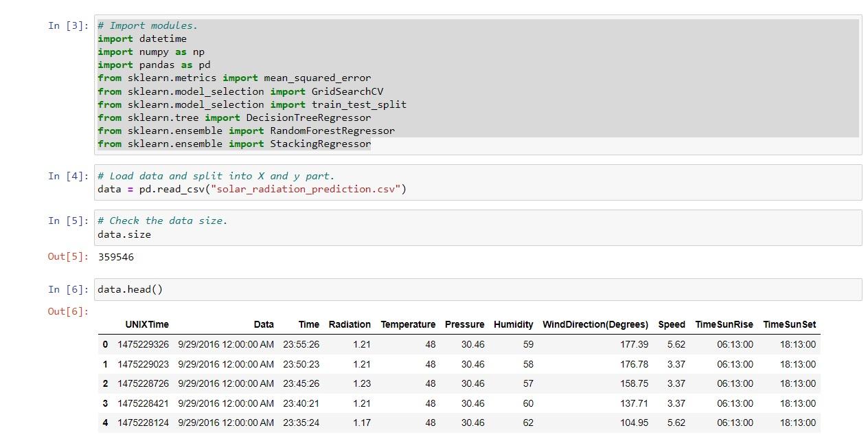Click the Time cell 23:45:26
The image size is (868, 439).
[301, 383]
